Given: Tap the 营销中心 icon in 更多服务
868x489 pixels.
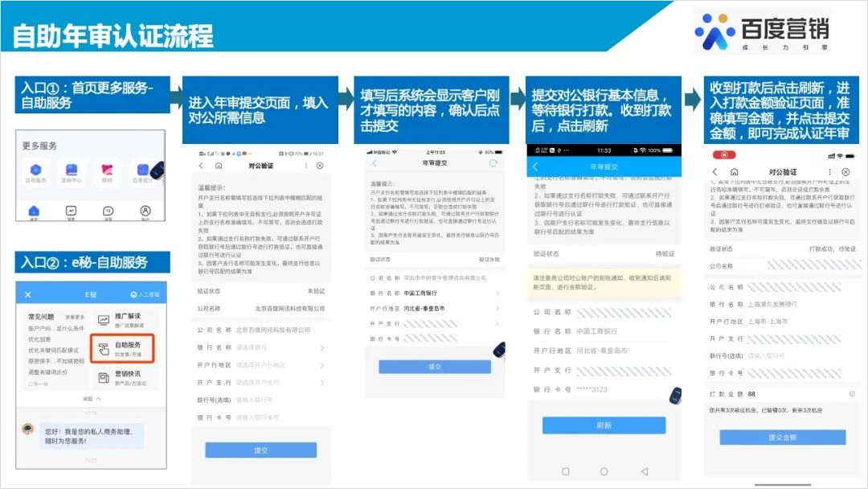Looking at the screenshot, I should [71, 171].
